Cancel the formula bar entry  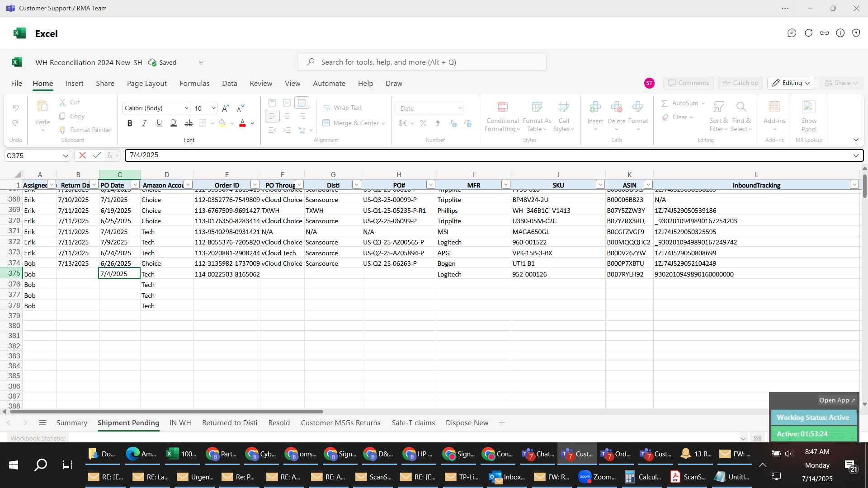click(x=82, y=155)
